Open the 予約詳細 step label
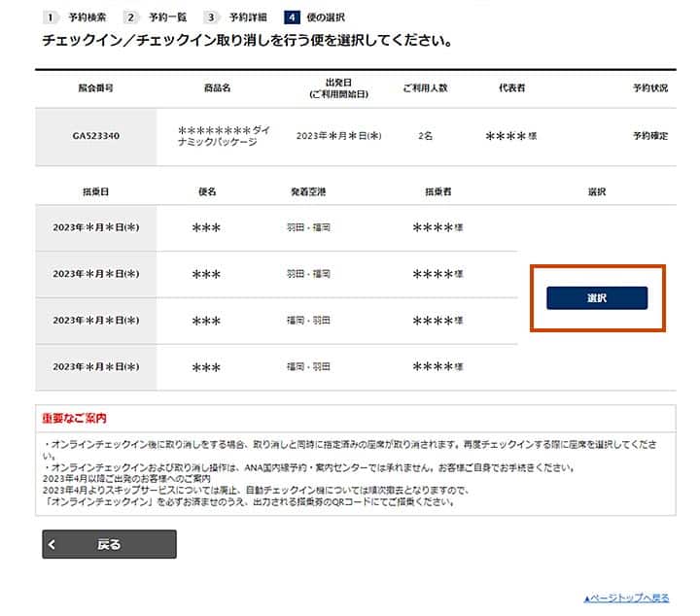 248,17
